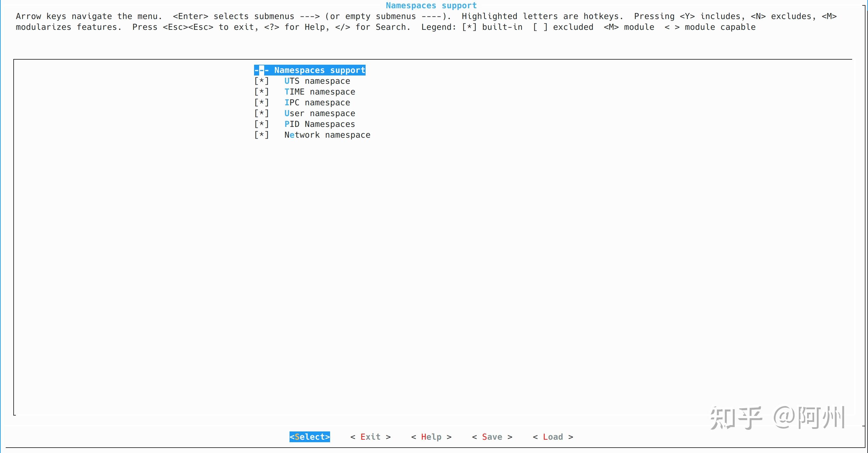
Task: Toggle PID Namespaces checkbox
Action: pyautogui.click(x=261, y=124)
